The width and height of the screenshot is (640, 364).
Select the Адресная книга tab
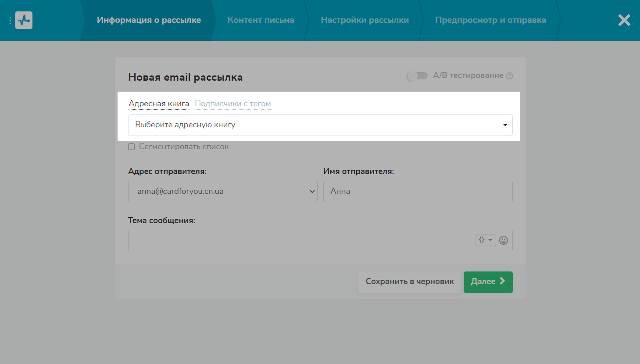[159, 104]
